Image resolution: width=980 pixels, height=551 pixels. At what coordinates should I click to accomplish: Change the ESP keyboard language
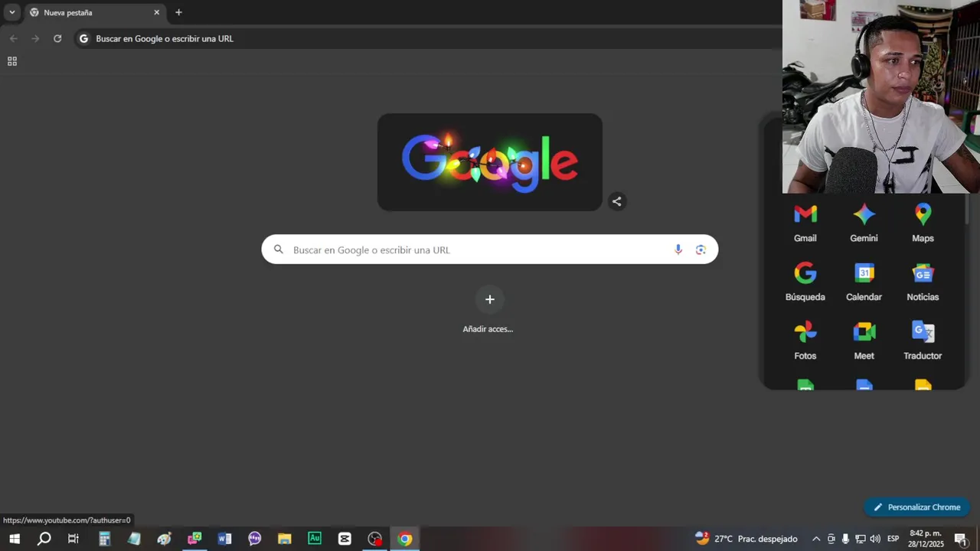pyautogui.click(x=893, y=539)
